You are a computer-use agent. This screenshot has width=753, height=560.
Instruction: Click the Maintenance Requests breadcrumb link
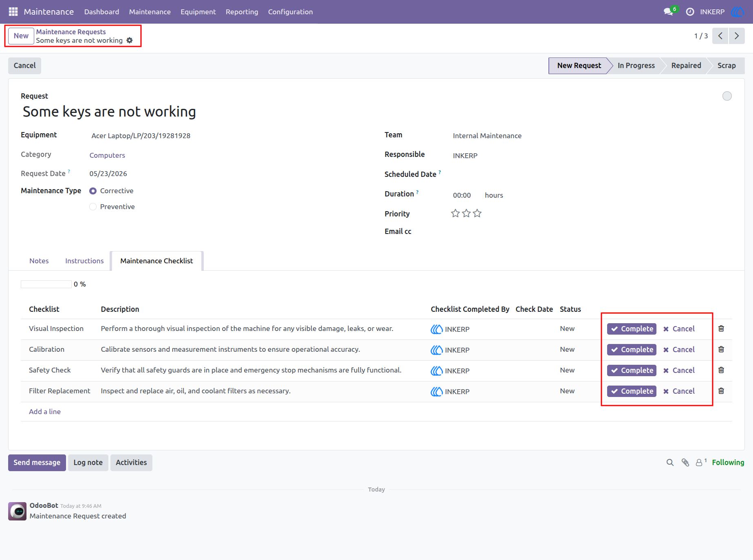[x=71, y=32]
